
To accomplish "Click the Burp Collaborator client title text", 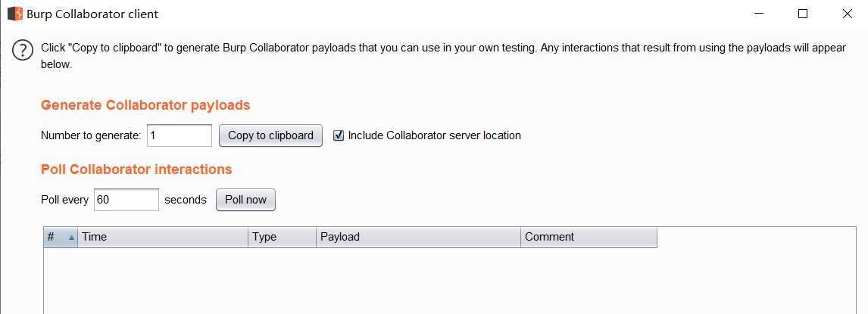I will pos(92,14).
